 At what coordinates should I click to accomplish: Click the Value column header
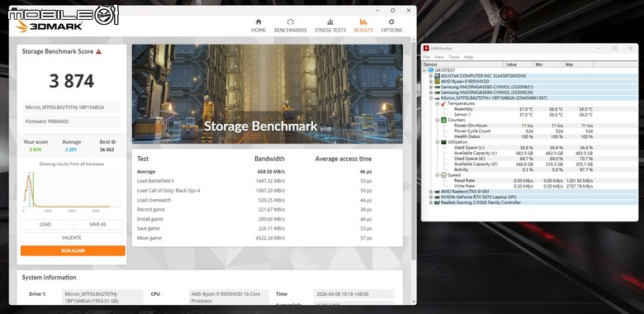tap(519, 64)
